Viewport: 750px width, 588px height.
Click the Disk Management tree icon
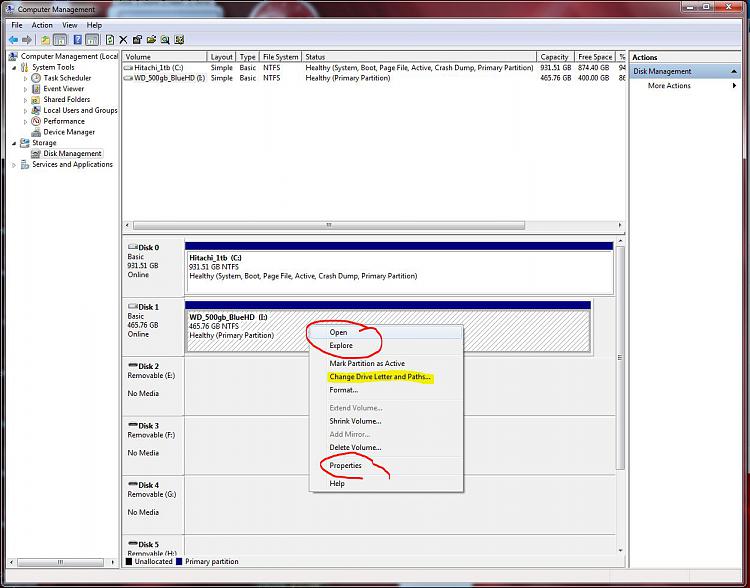[36, 154]
